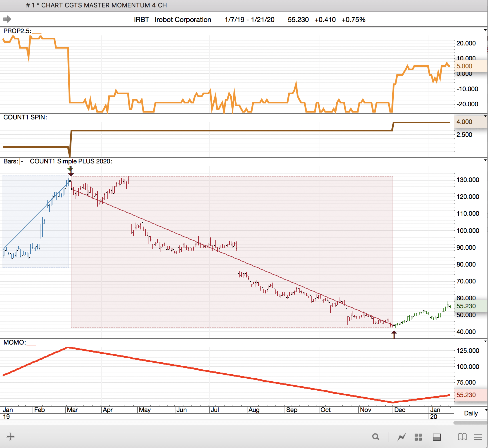Screen dimensions: 488x448
Task: Click the gray arrow icon beside the symbol header
Action: coord(7,19)
